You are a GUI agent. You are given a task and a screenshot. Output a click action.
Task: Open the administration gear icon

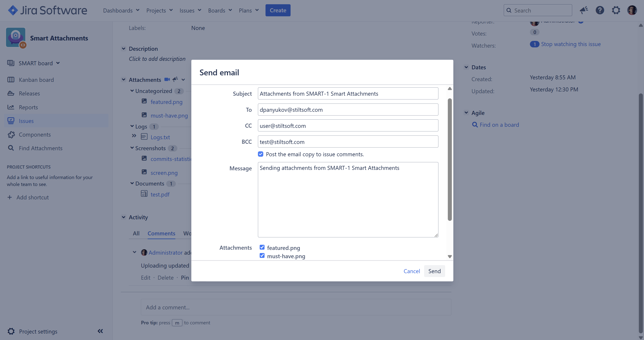pos(616,10)
